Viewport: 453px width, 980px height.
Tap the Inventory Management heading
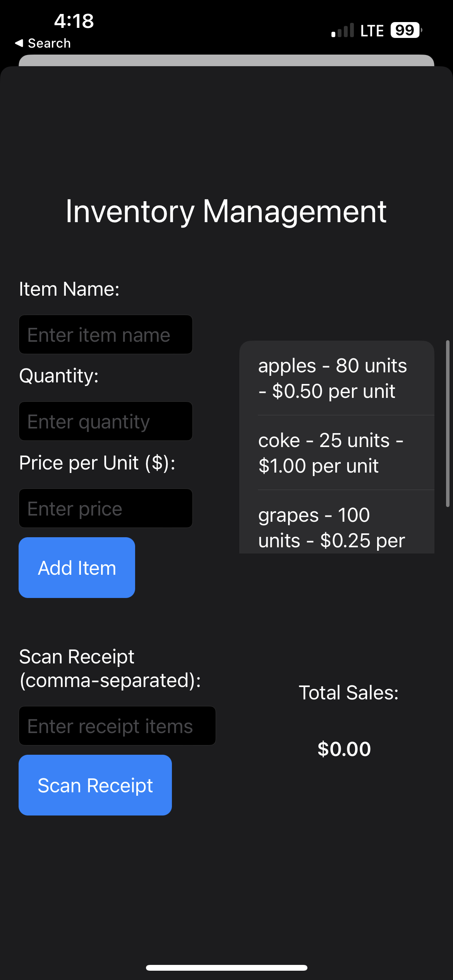226,211
